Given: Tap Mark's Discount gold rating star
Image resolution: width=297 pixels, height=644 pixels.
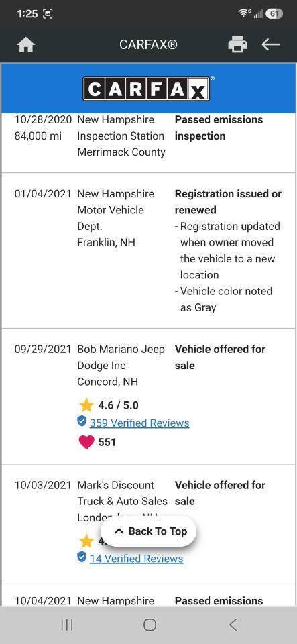Looking at the screenshot, I should [x=86, y=541].
